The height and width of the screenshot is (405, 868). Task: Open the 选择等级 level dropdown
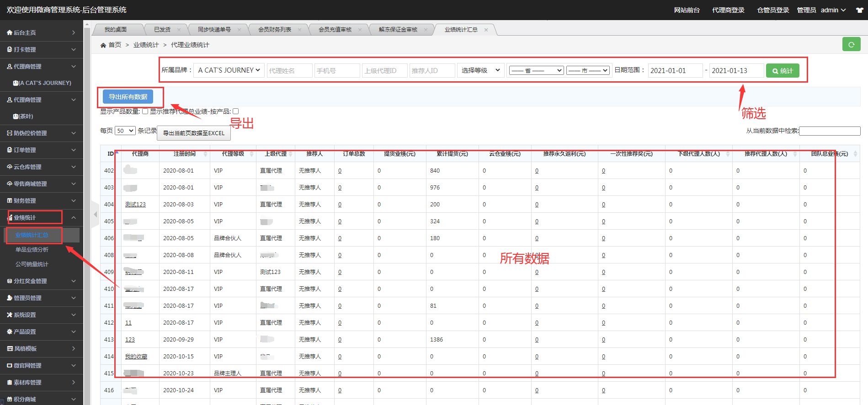(x=480, y=70)
